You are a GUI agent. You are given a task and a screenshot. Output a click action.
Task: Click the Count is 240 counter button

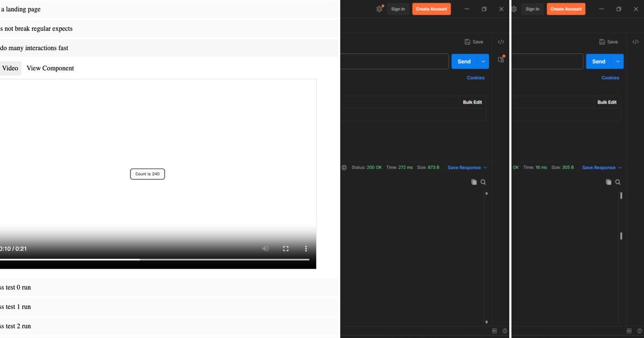147,174
